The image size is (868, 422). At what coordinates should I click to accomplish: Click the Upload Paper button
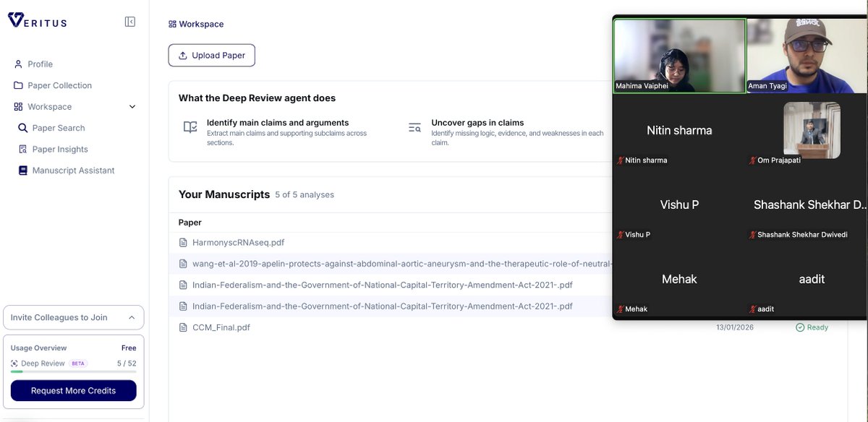(x=212, y=56)
